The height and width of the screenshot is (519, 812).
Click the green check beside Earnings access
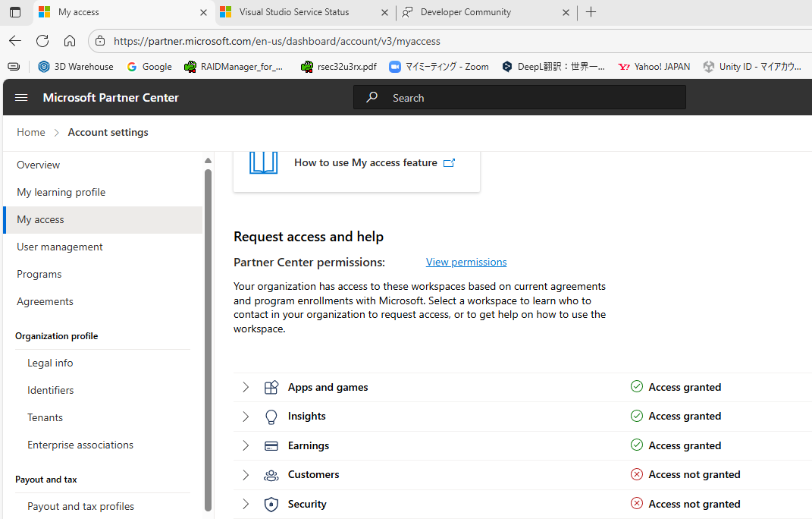click(636, 445)
